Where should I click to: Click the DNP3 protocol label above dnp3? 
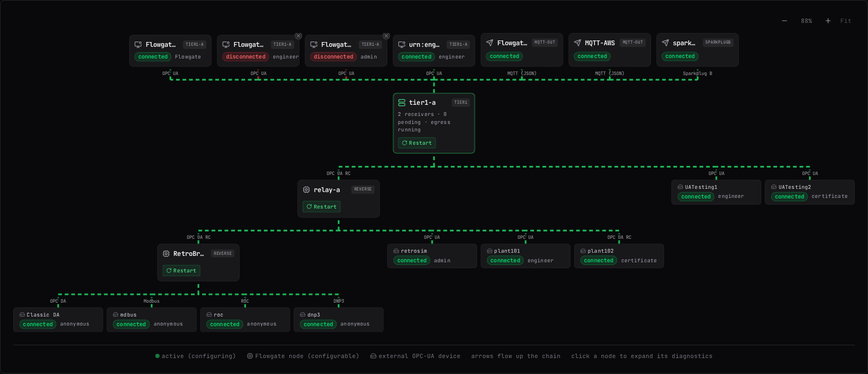coord(339,301)
